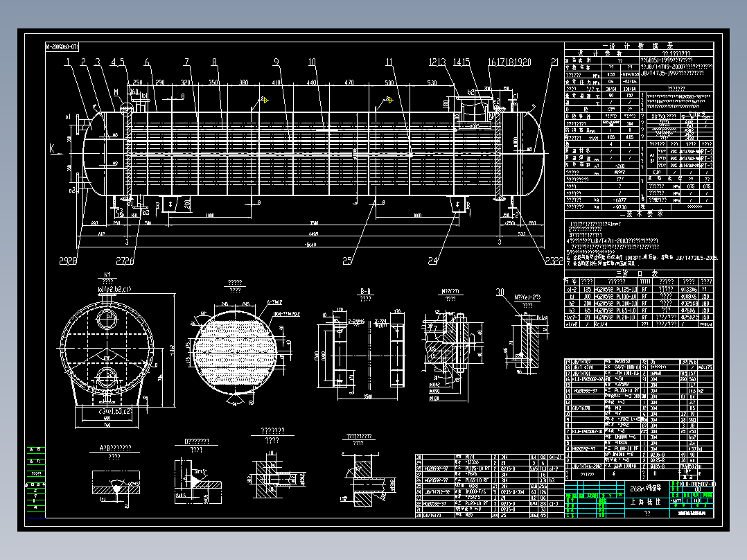Click the overall length dimension ~5640
Viewport: 747px width, 560px height.
tap(310, 245)
